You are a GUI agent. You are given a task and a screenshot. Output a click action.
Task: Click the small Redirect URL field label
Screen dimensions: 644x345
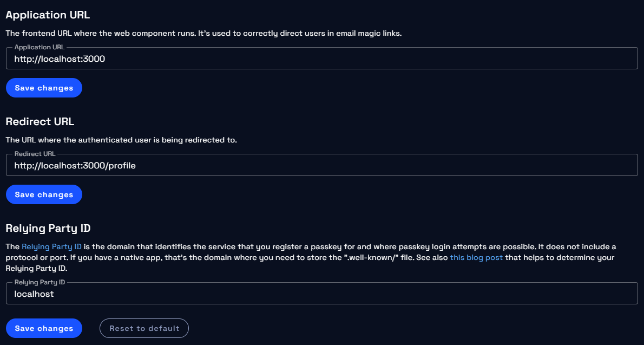coord(35,154)
